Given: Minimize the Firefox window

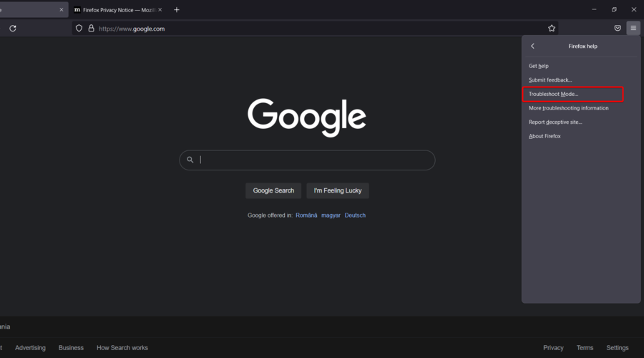Looking at the screenshot, I should click(594, 9).
